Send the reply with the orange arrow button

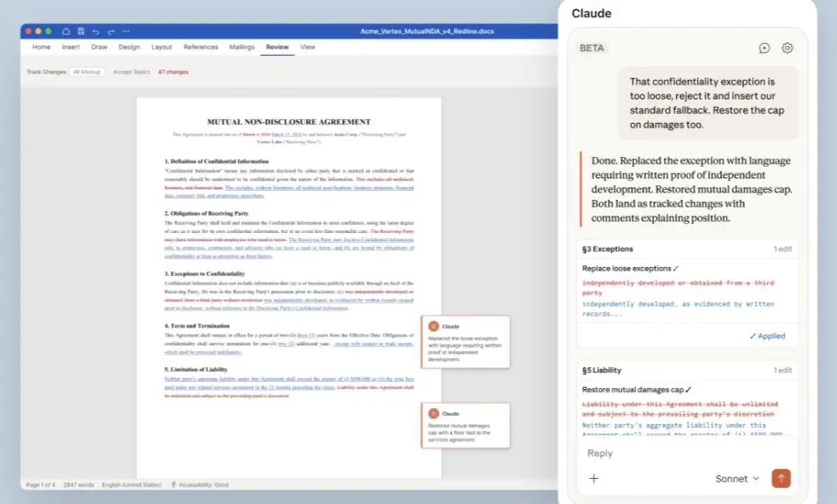tap(781, 478)
